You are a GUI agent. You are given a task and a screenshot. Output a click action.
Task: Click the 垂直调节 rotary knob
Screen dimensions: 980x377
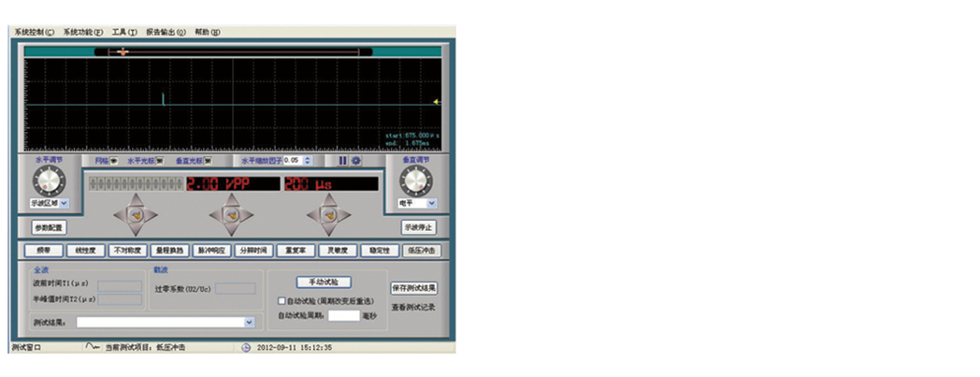click(x=416, y=180)
